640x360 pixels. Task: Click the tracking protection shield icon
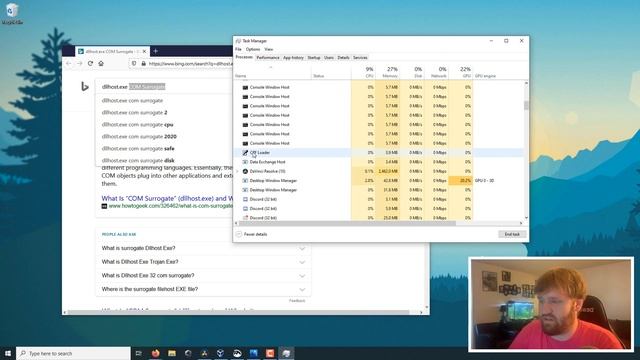[134, 64]
